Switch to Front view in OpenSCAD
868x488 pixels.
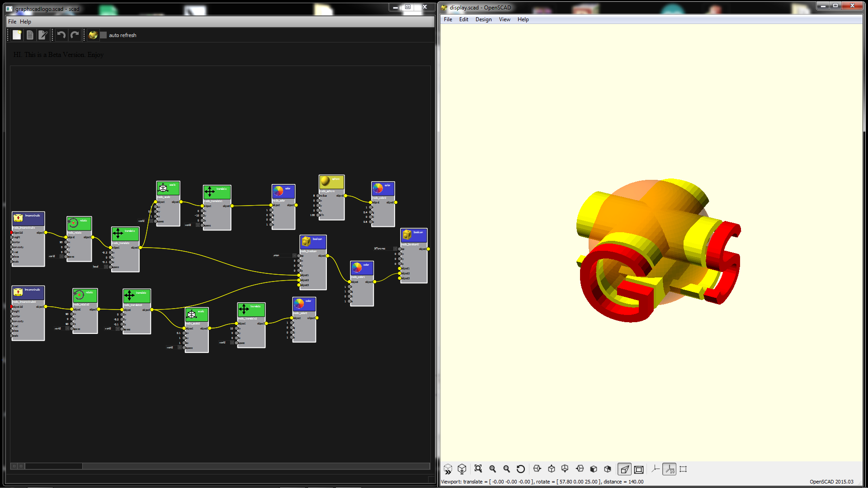point(594,469)
